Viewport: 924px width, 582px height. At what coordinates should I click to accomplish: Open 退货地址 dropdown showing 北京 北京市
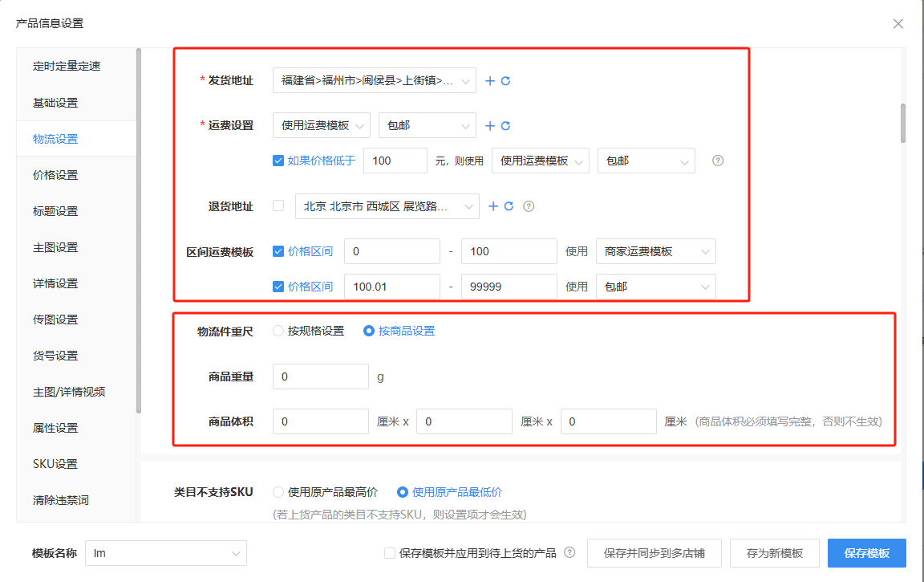coord(387,206)
